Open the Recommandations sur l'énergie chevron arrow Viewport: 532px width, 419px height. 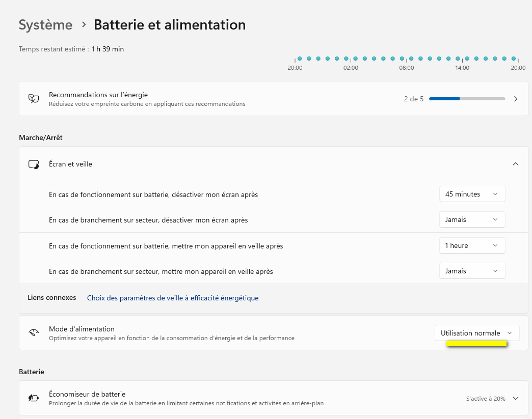516,99
